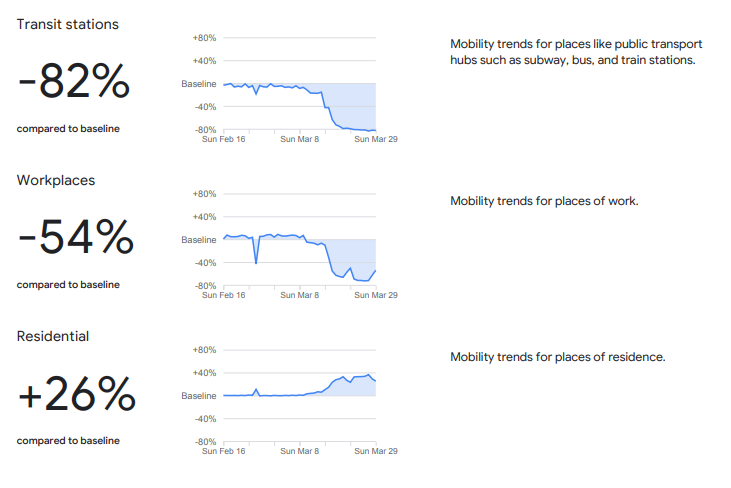Click the places of work description

pos(544,201)
